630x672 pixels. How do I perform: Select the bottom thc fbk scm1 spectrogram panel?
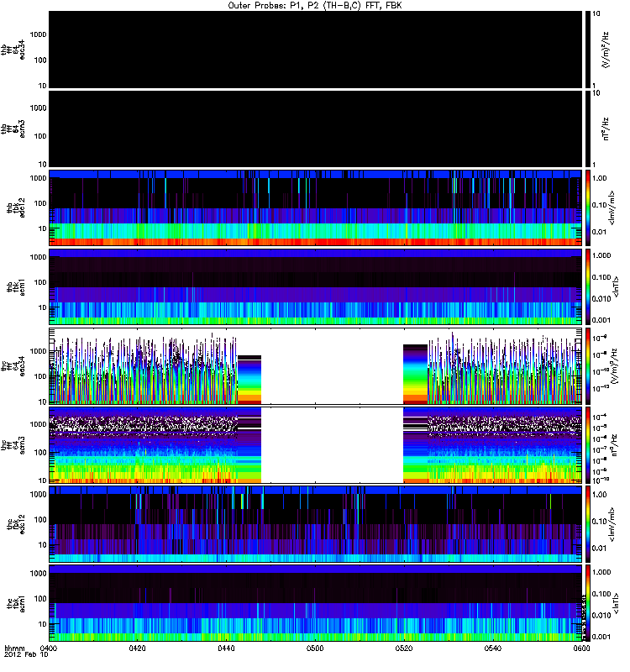coord(315,602)
